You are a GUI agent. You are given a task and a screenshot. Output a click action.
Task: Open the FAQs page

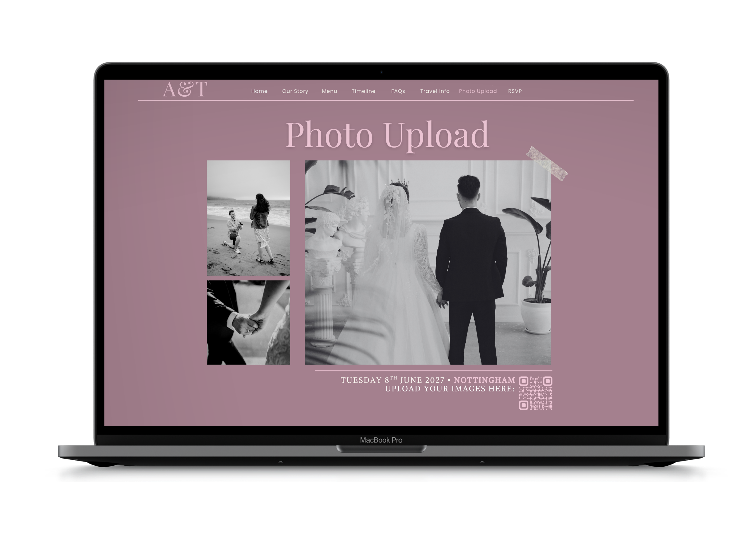[x=398, y=91]
